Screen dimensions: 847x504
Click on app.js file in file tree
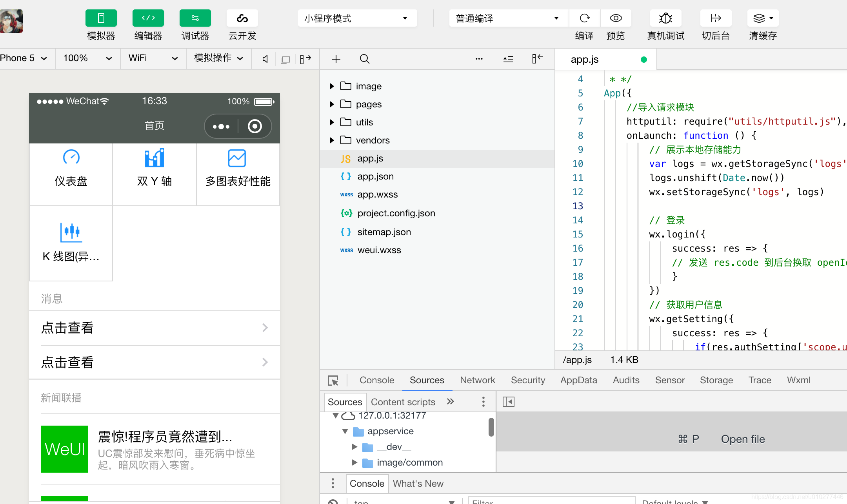tap(371, 158)
